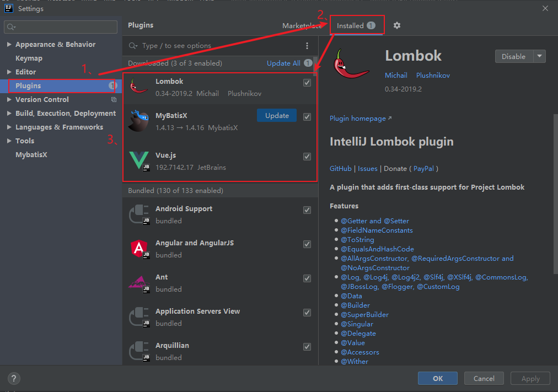Click the OK button

tap(438, 378)
